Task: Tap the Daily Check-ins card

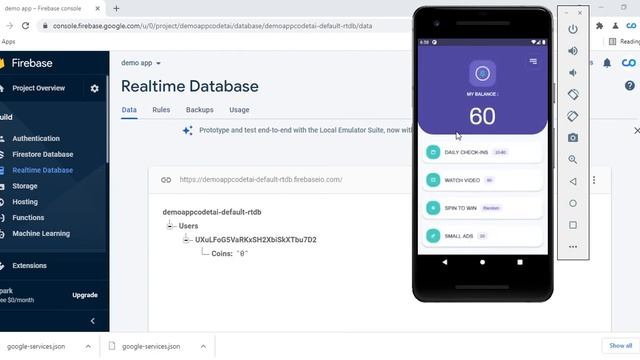Action: 482,152
